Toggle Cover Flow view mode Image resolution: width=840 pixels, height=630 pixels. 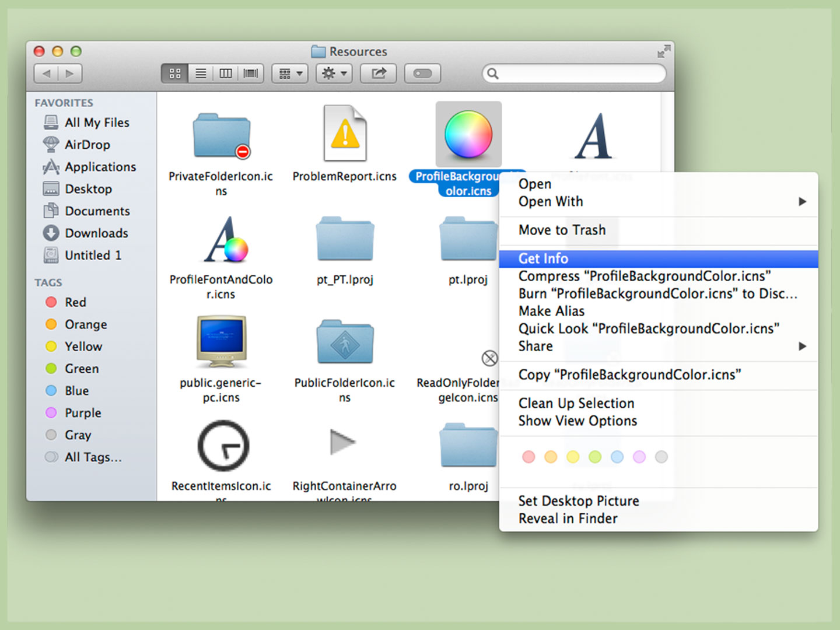point(250,73)
